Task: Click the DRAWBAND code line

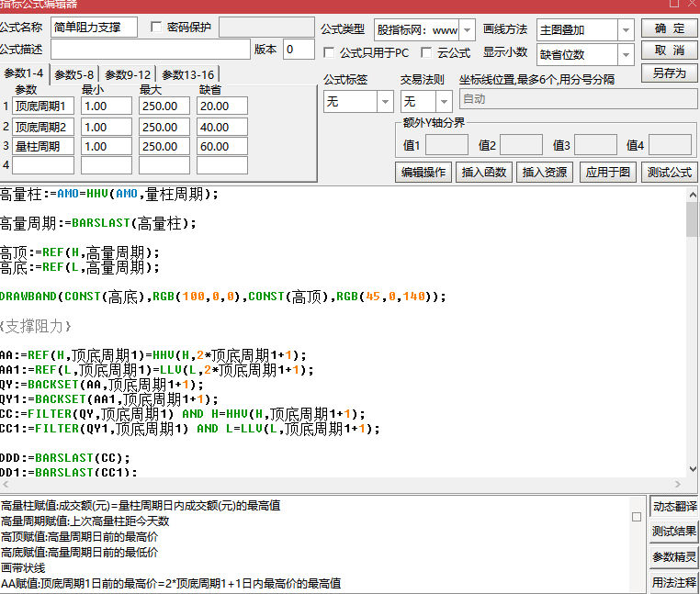Action: pos(222,297)
